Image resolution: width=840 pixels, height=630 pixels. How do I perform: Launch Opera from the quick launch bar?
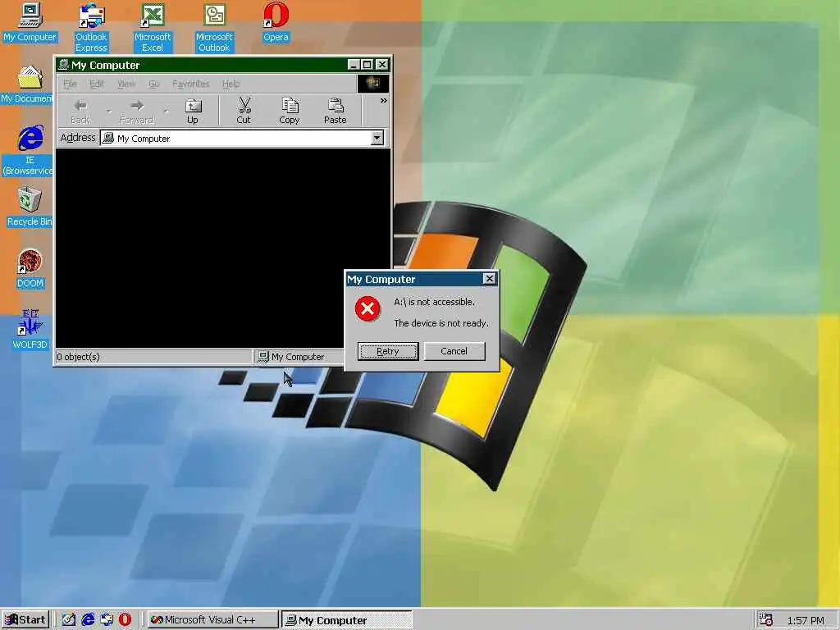tap(125, 620)
